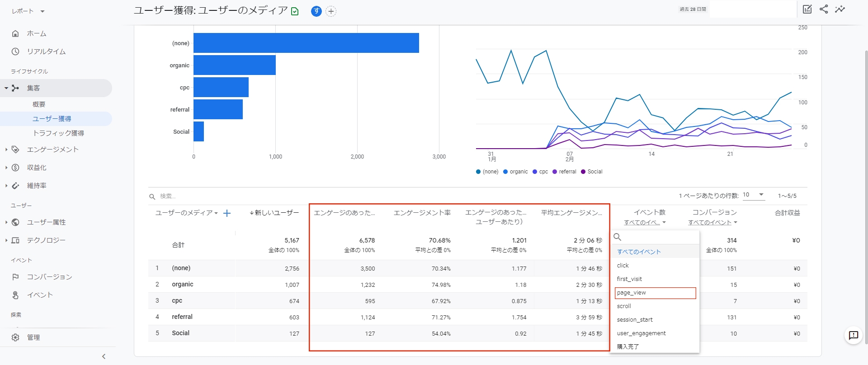This screenshot has height=365, width=868.
Task: Open トラフィック獲得 report link
Action: 58,133
